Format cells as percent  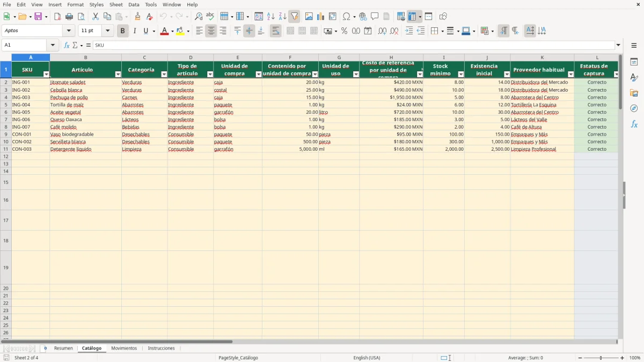coord(344,31)
